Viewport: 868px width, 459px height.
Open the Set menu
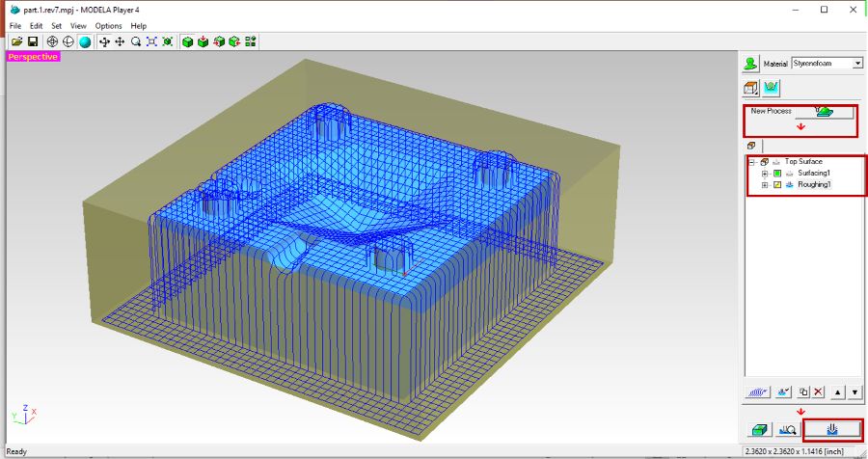57,26
